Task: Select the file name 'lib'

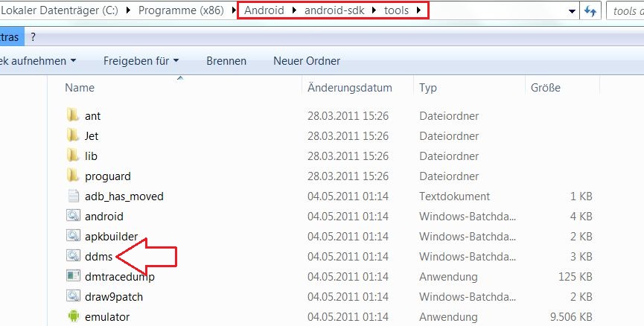Action: pos(91,156)
